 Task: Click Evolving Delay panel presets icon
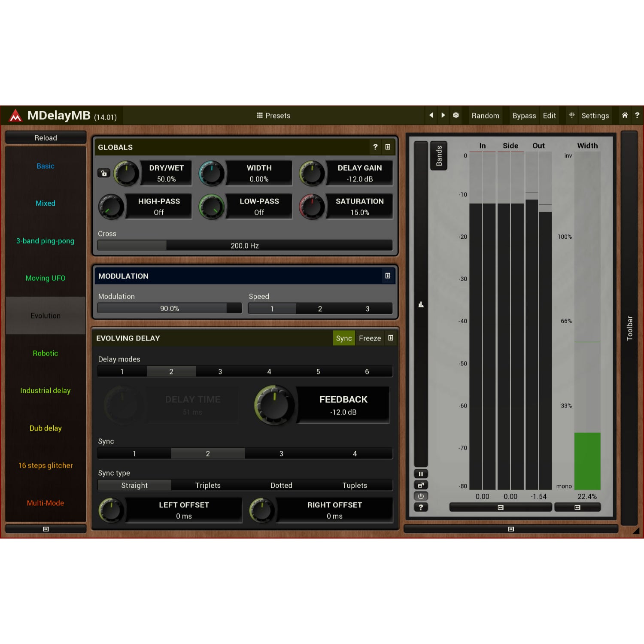click(391, 338)
